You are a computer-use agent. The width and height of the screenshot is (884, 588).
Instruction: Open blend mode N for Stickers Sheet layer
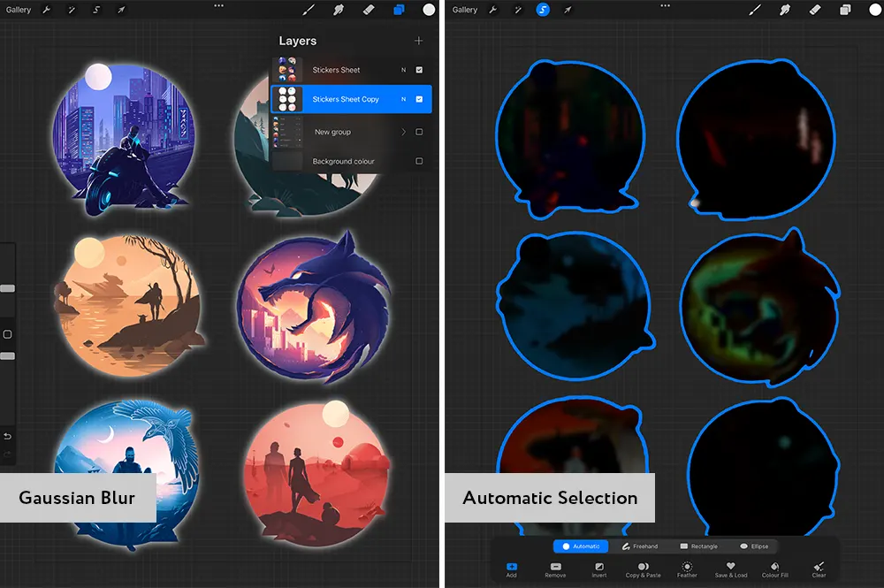[x=403, y=70]
